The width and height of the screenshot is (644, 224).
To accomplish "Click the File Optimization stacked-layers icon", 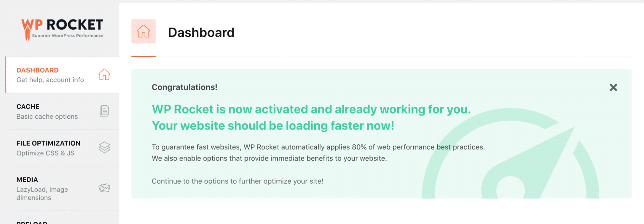I will pyautogui.click(x=104, y=148).
